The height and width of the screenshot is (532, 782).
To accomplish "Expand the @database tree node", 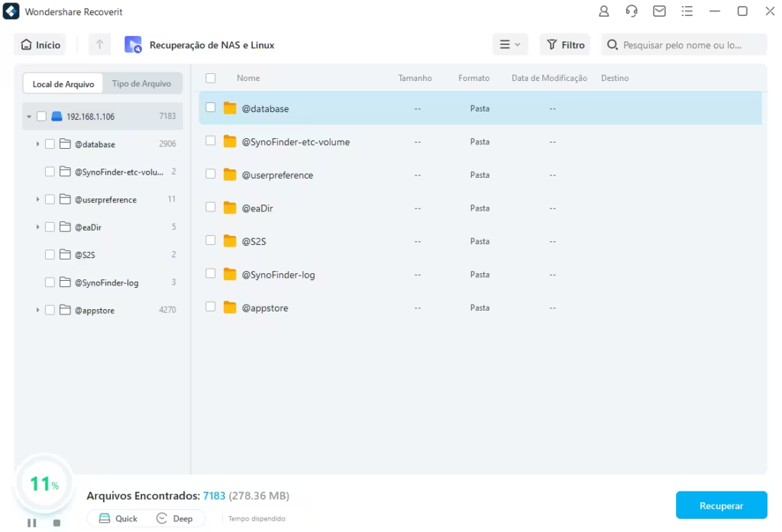I will pos(37,144).
